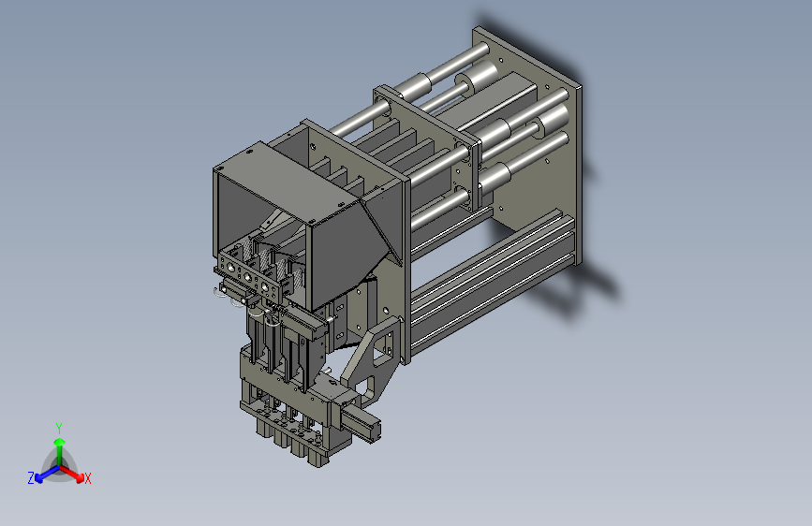Select the aluminum extrusion rail at bottom
Viewport: 812px width, 526px height.
[492, 280]
